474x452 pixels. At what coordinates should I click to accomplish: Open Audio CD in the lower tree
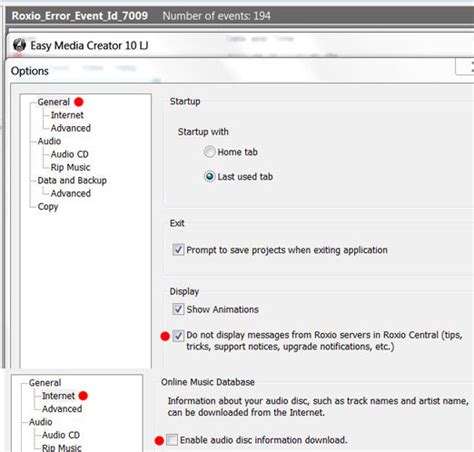[x=61, y=435]
